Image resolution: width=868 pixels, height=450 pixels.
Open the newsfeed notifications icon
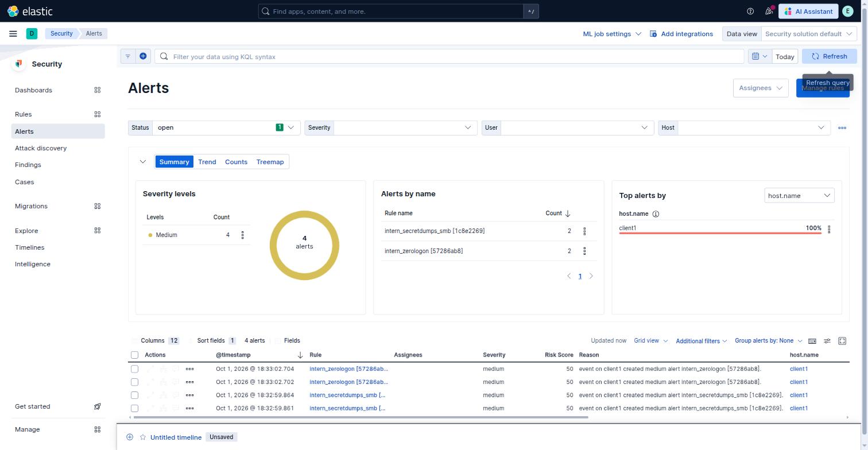coord(769,11)
